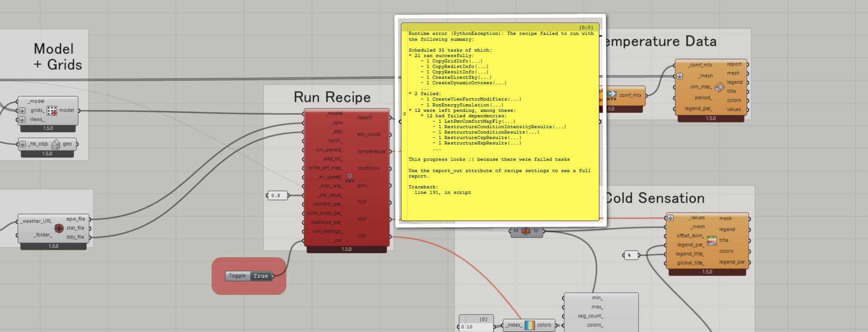Viewport: 868px width, 332px height.
Task: Click the _comf_mtx input on temperature component
Action: coord(700,65)
